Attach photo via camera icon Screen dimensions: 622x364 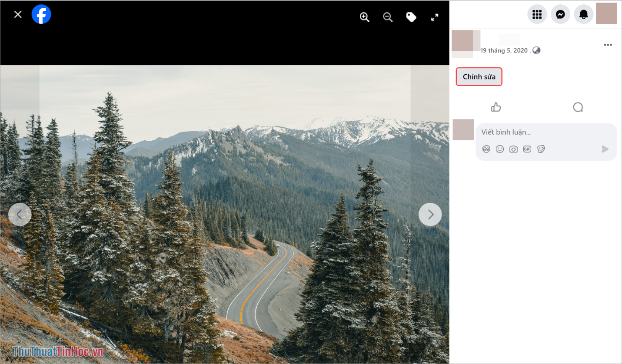coord(513,149)
